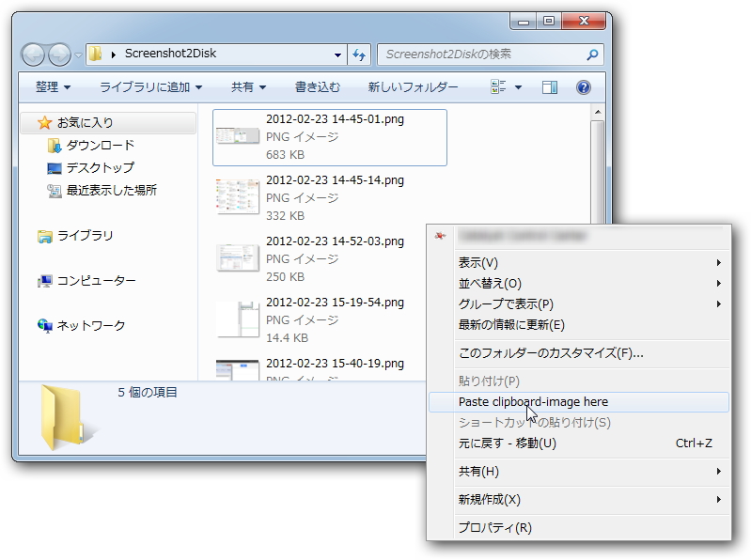
Task: Choose プロパティ(R) in context menu
Action: [579, 528]
